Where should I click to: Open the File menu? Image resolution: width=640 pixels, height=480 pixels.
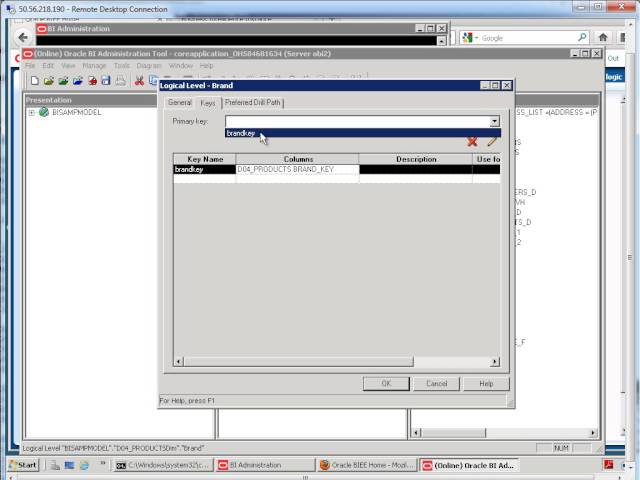pos(30,66)
